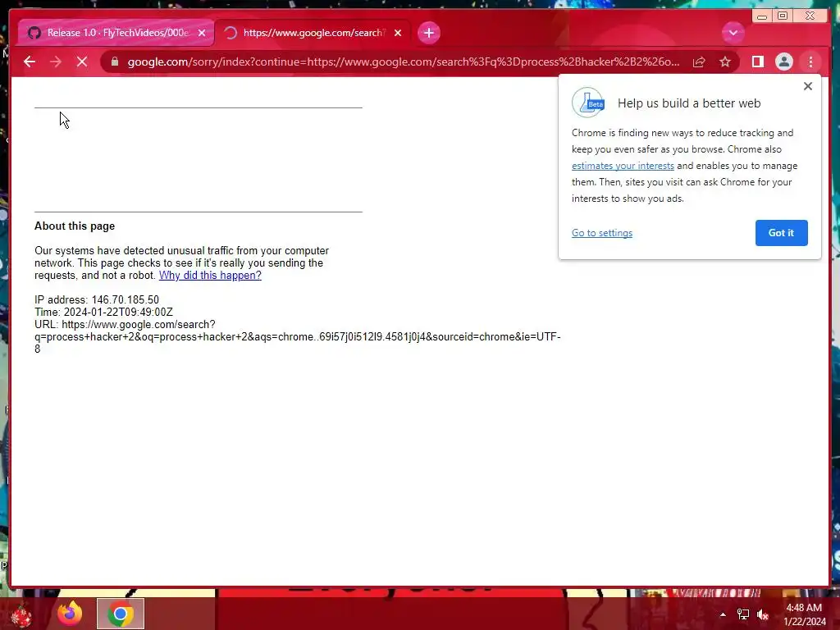
Task: View site information via lock icon
Action: [114, 62]
